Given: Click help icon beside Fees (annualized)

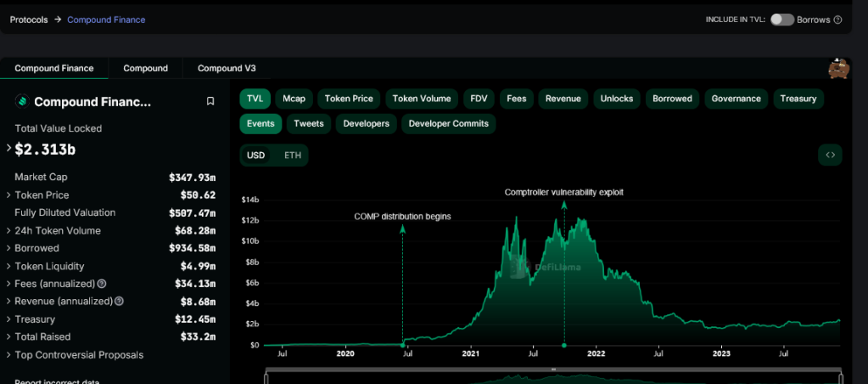Looking at the screenshot, I should point(102,284).
